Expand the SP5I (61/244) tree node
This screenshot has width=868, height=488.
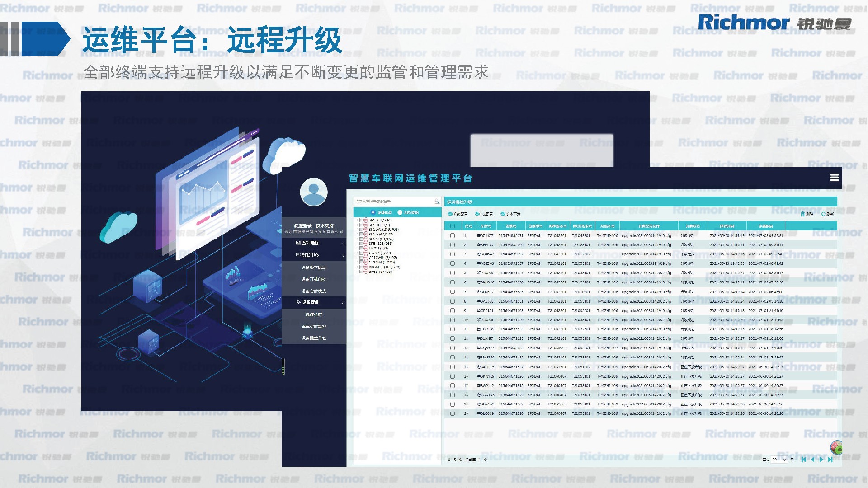click(x=358, y=221)
